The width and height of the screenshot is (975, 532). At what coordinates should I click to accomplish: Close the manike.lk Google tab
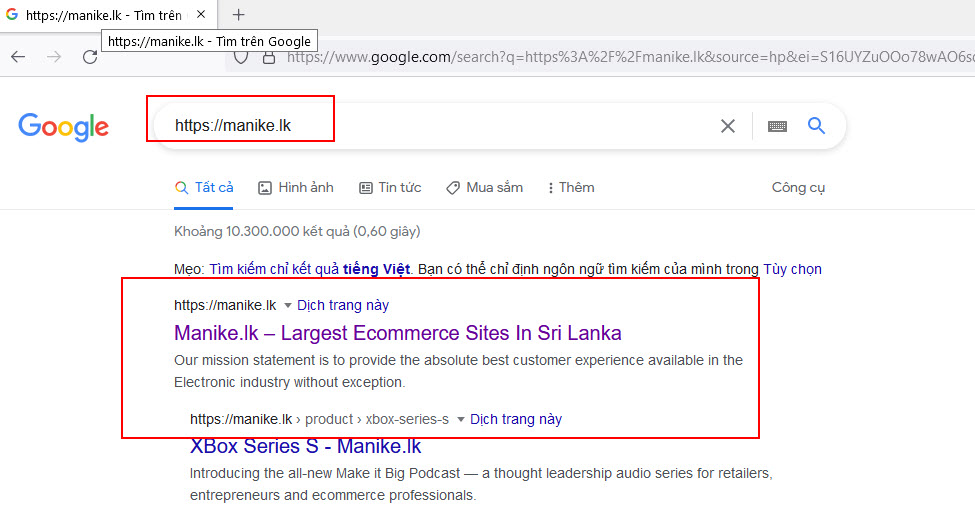201,14
